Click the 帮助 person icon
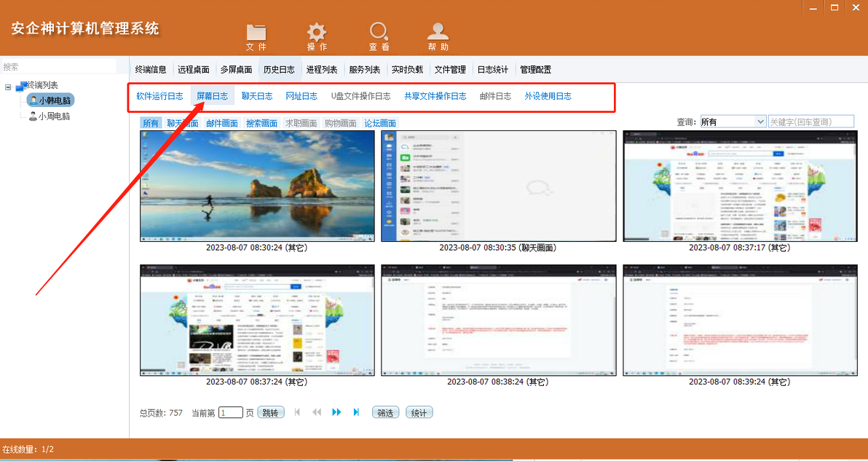This screenshot has width=868, height=461. click(438, 31)
